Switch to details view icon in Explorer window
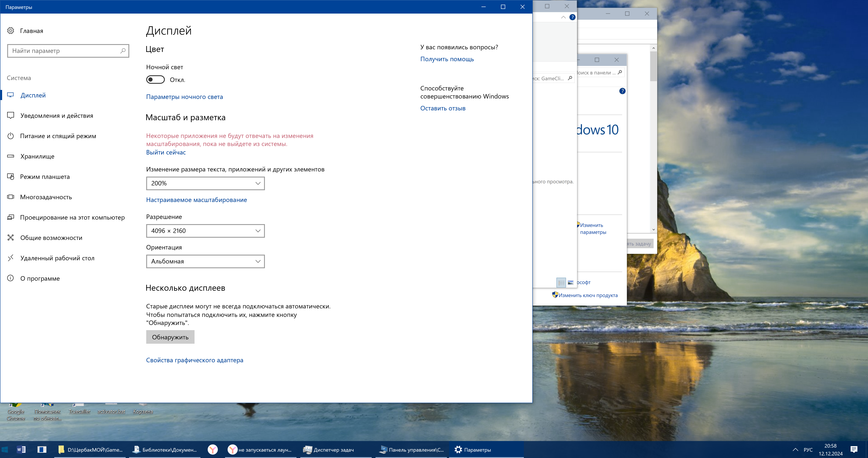Screen dimensions: 868x458 pos(561,283)
